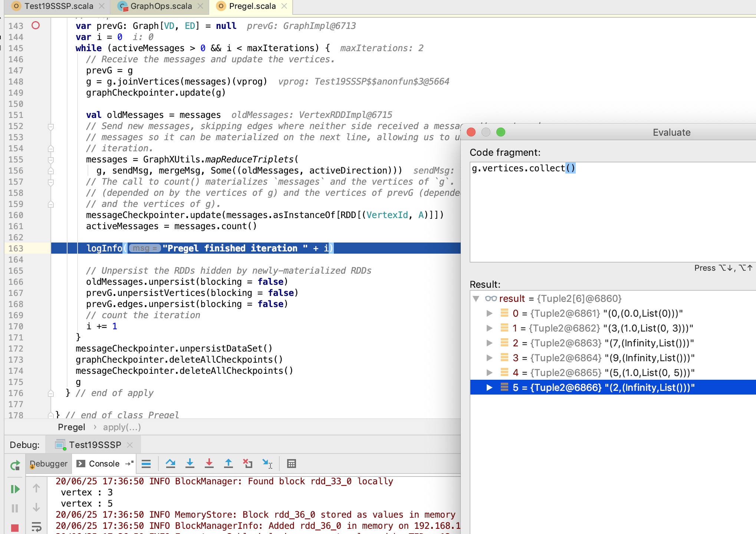Click the Step Out debugger icon
The width and height of the screenshot is (756, 534).
pos(229,464)
